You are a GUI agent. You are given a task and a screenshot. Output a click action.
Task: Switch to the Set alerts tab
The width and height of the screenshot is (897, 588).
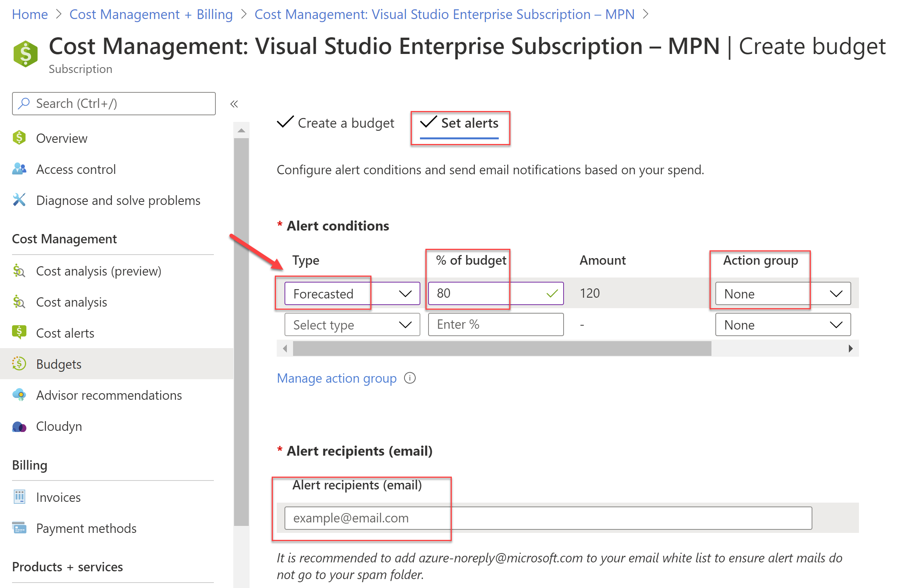(460, 123)
